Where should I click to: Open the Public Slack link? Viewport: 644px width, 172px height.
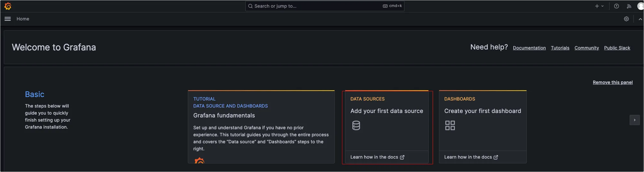617,48
